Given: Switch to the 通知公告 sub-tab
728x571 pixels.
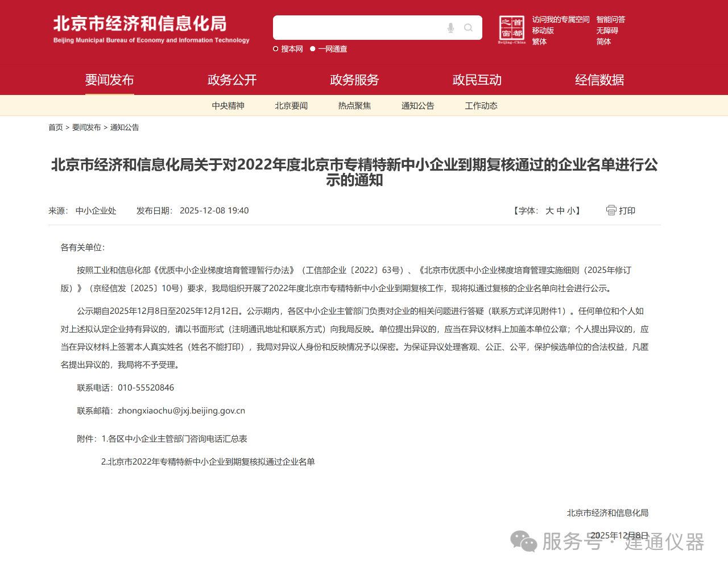Looking at the screenshot, I should point(417,105).
